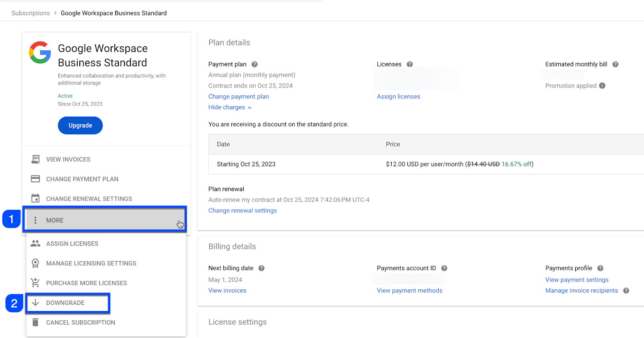Open help icon beside Estimated monthly bill
This screenshot has width=644, height=338.
(615, 64)
